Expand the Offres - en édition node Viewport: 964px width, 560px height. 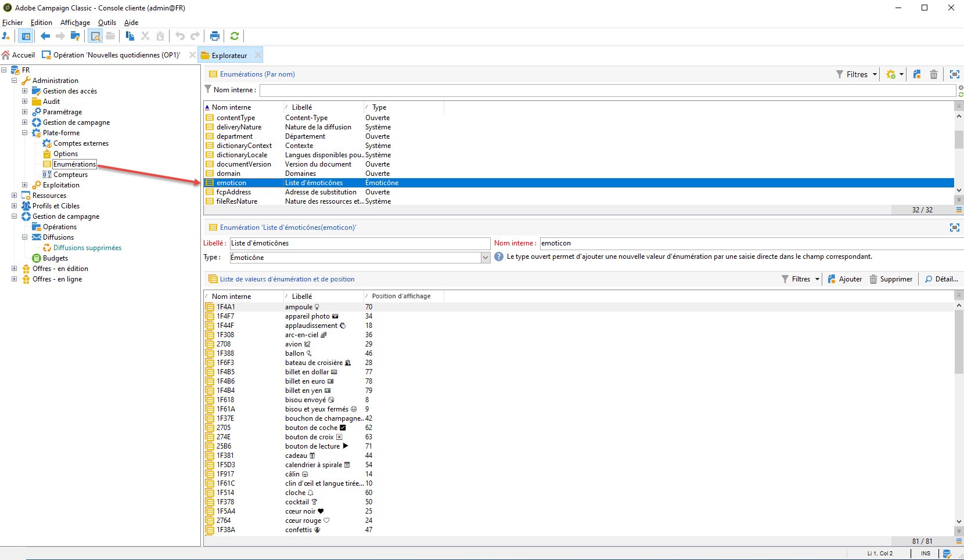(x=15, y=269)
